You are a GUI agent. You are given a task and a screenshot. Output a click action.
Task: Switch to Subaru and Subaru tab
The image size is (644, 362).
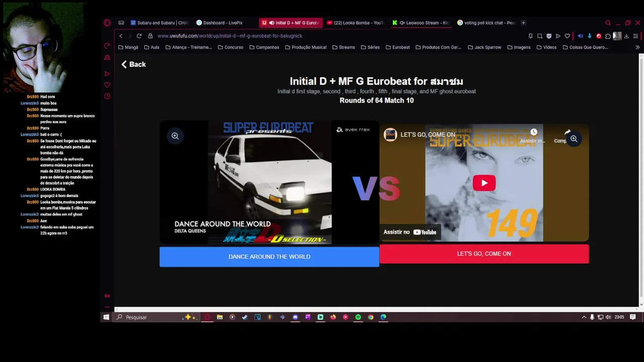[x=159, y=23]
